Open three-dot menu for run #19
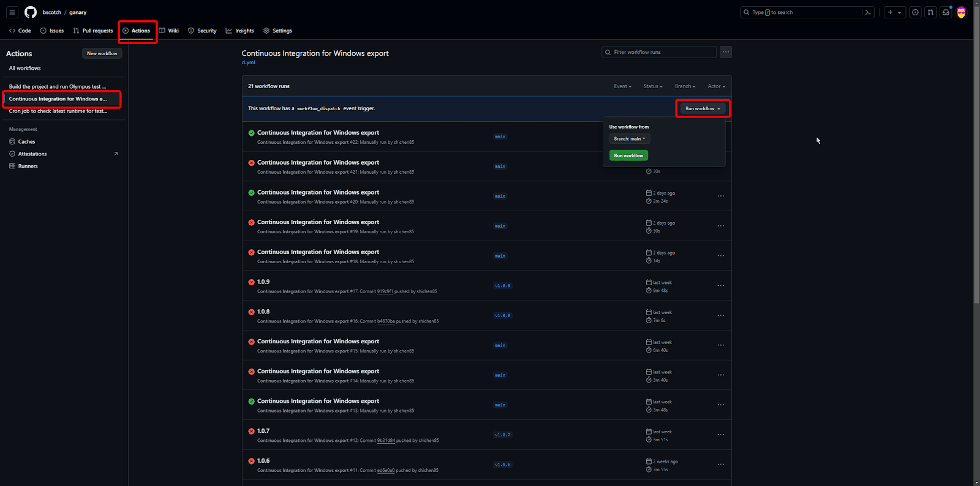The image size is (980, 486). [721, 226]
